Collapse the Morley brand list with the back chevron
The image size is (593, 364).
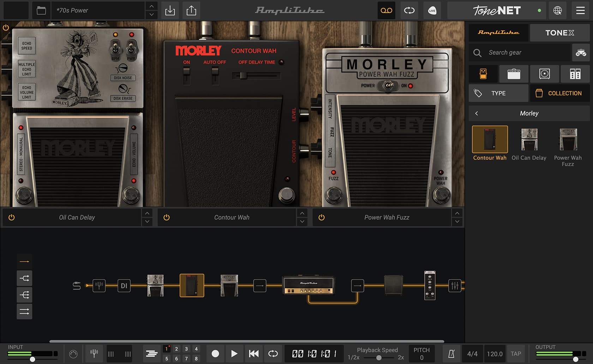[477, 113]
